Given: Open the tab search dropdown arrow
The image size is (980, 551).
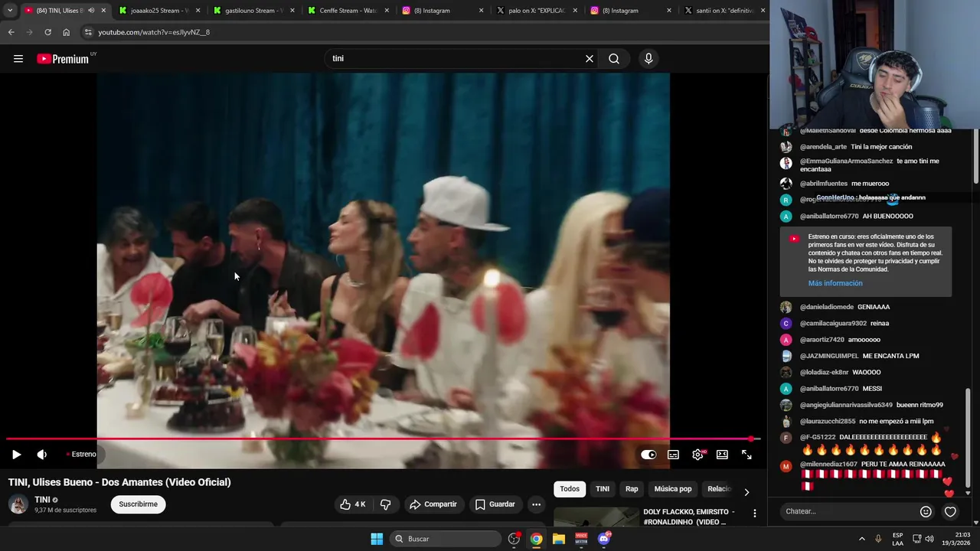Looking at the screenshot, I should click(x=9, y=11).
